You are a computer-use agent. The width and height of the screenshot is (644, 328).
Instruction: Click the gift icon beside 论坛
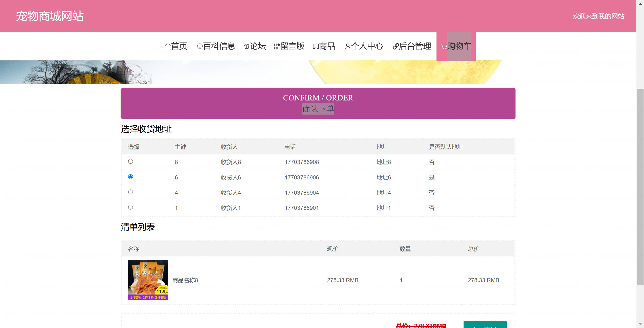[246, 46]
